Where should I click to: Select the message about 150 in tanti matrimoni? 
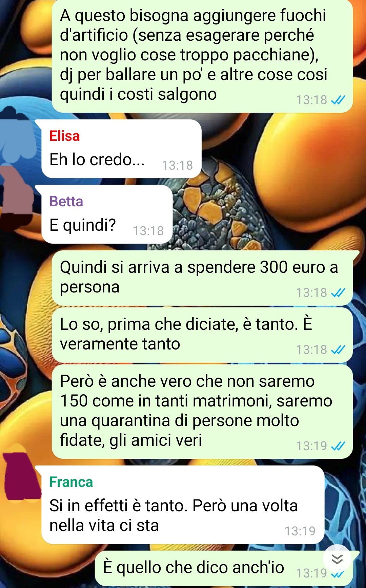tap(202, 412)
